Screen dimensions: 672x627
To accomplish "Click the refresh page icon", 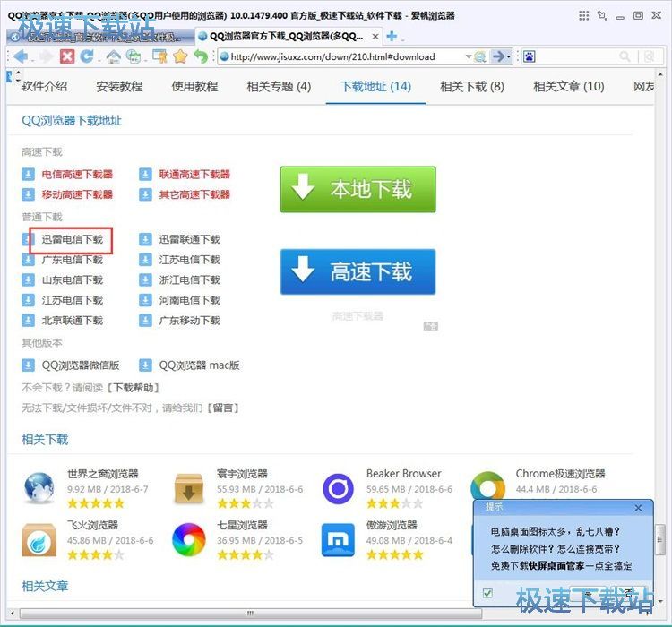I will [87, 56].
